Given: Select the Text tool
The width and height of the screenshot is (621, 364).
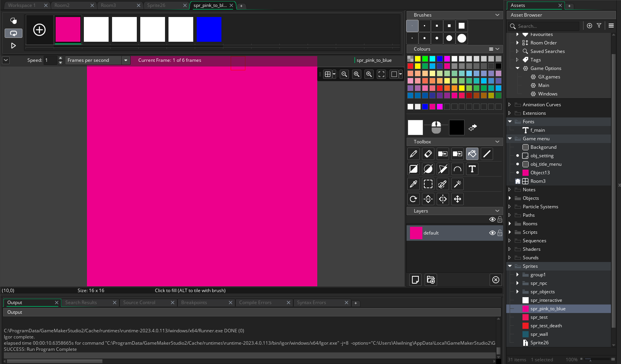Looking at the screenshot, I should [472, 169].
